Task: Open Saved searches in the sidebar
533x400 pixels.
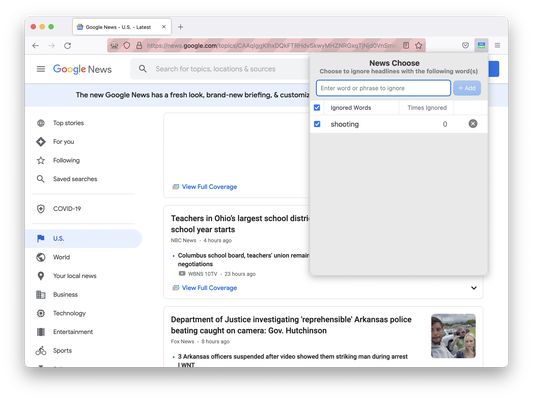Action: 75,179
